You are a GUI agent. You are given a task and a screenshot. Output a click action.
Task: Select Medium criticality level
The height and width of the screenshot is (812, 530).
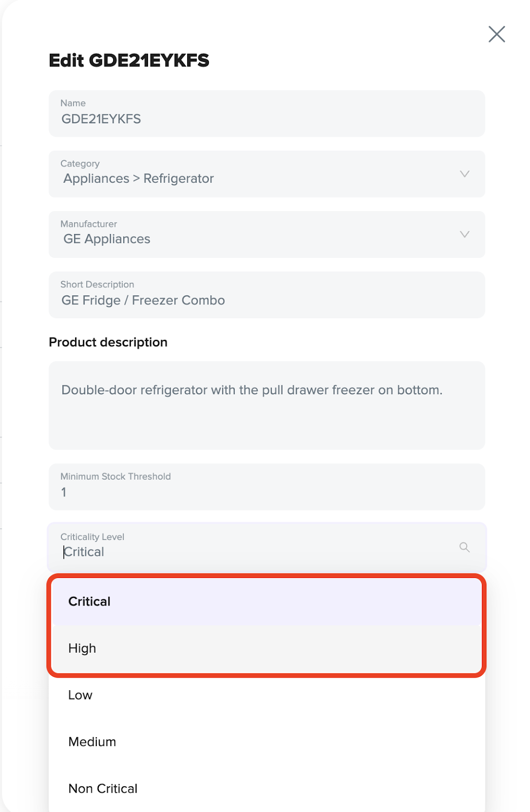(267, 741)
